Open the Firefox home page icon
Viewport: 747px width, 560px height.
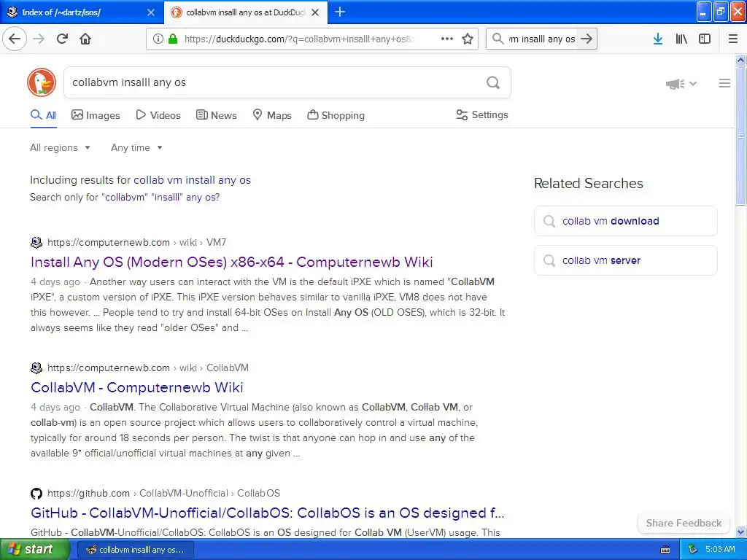coord(85,39)
